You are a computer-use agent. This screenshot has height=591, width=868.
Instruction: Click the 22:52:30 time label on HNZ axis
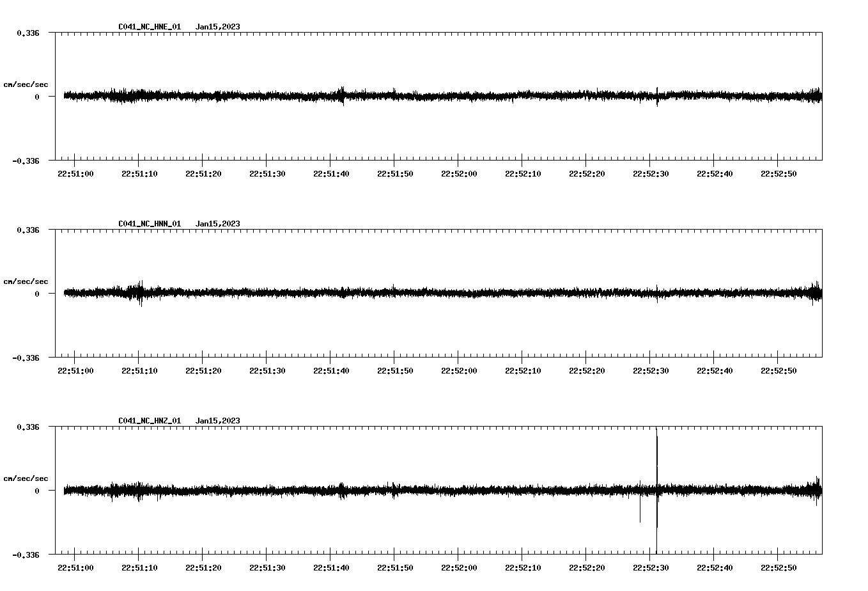pyautogui.click(x=651, y=568)
